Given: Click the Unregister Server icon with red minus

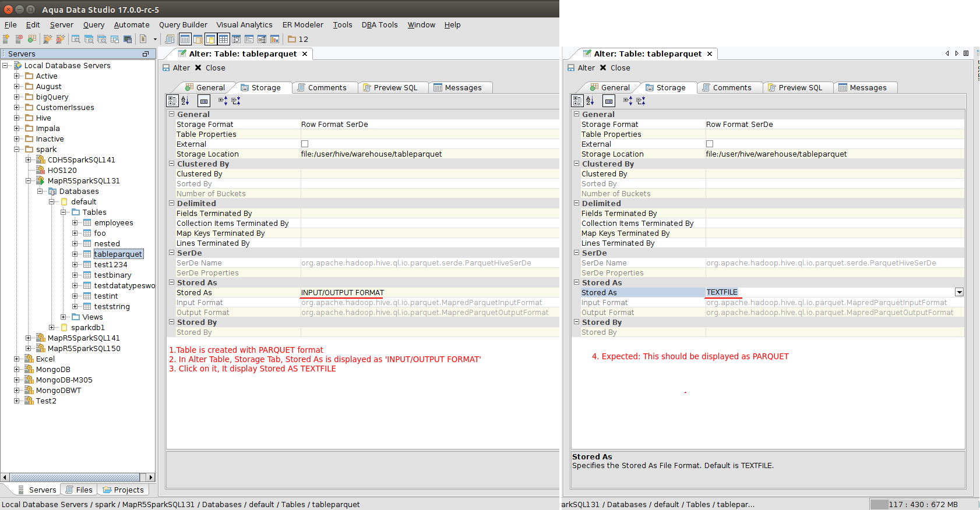Looking at the screenshot, I should (x=19, y=39).
